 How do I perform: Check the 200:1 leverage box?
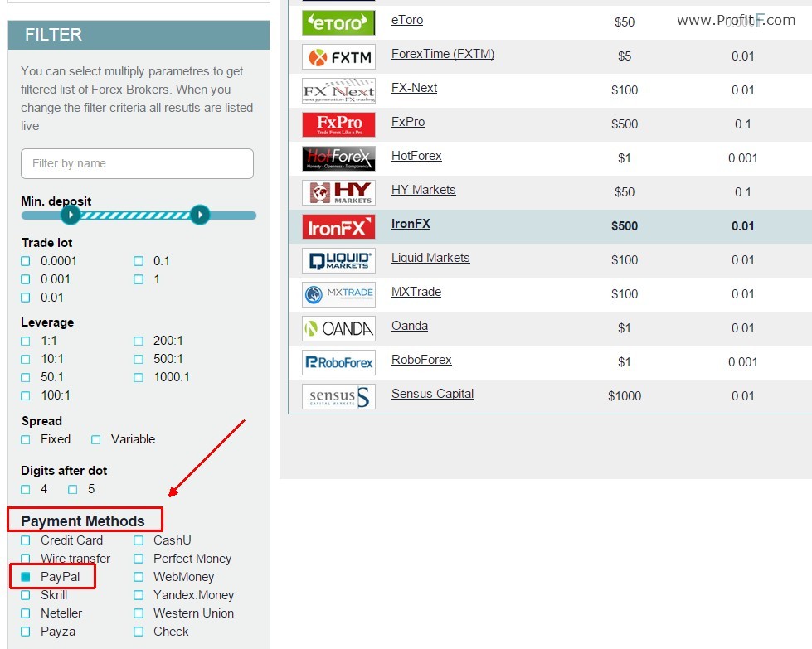pos(139,341)
